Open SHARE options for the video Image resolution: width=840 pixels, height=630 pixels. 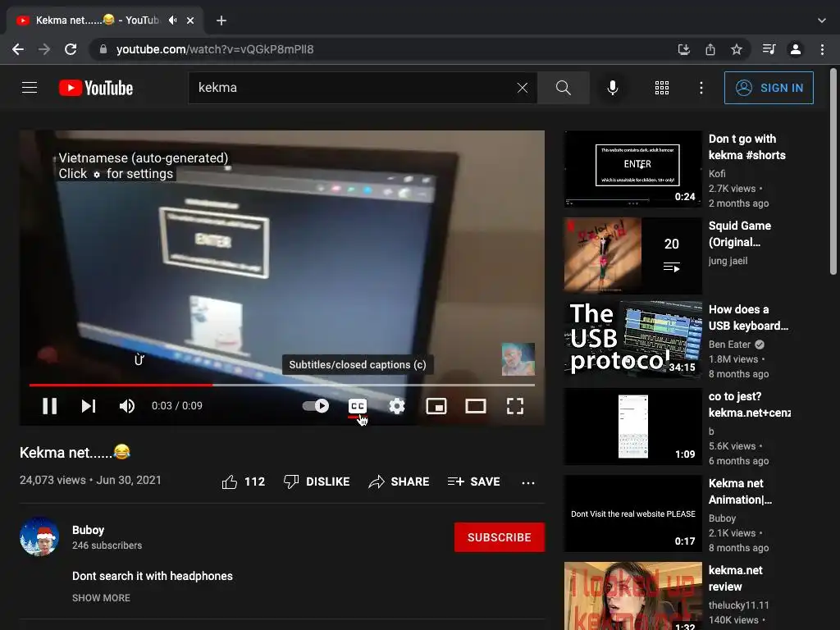(x=399, y=482)
